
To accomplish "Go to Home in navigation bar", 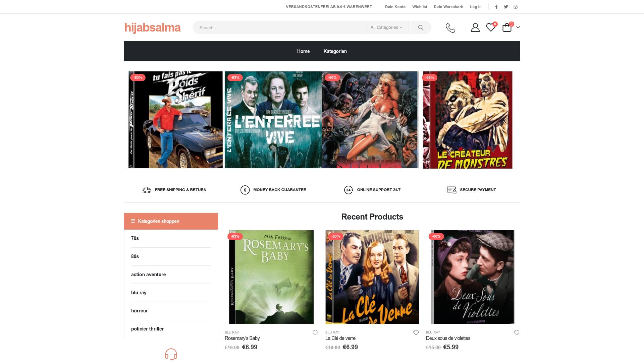I will (x=303, y=51).
